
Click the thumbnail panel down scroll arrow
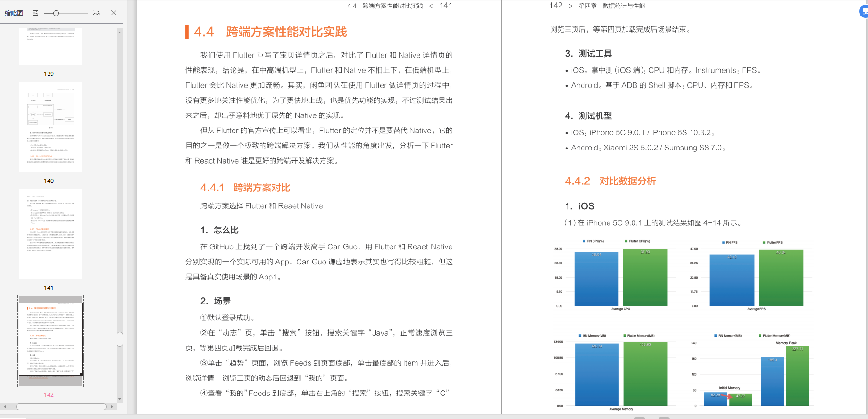pos(120,399)
